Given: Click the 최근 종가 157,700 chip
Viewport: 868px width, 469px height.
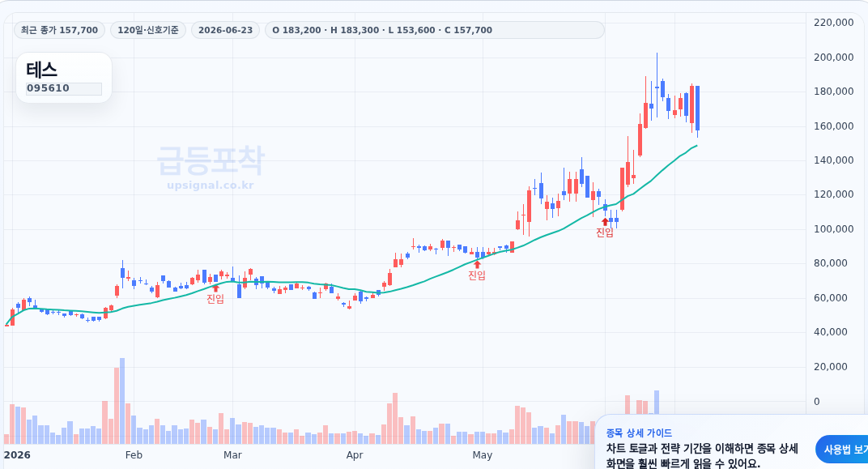Looking at the screenshot, I should (59, 30).
